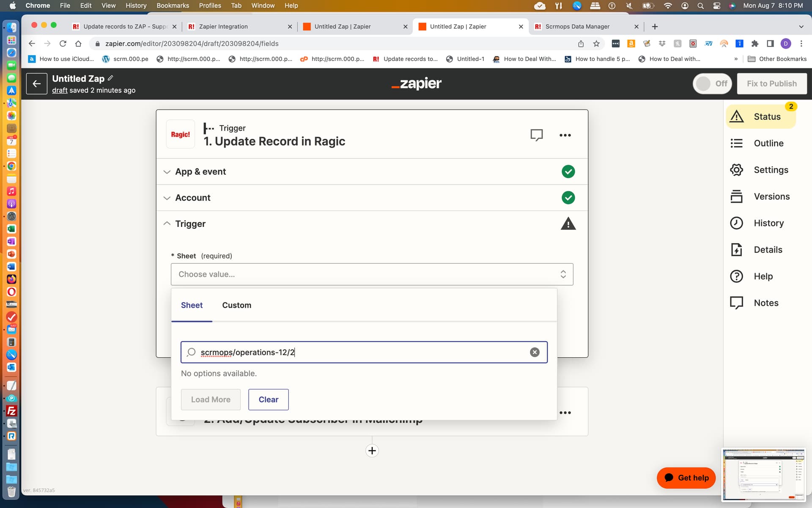Screen dimensions: 812x508
Task: Click the Ragic! app logo
Action: pos(181,134)
